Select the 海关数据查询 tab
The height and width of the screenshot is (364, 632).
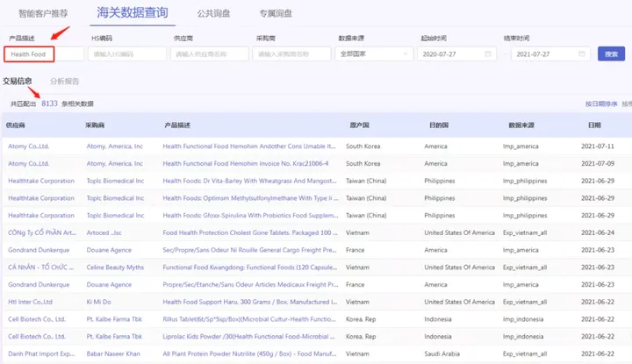pos(133,12)
